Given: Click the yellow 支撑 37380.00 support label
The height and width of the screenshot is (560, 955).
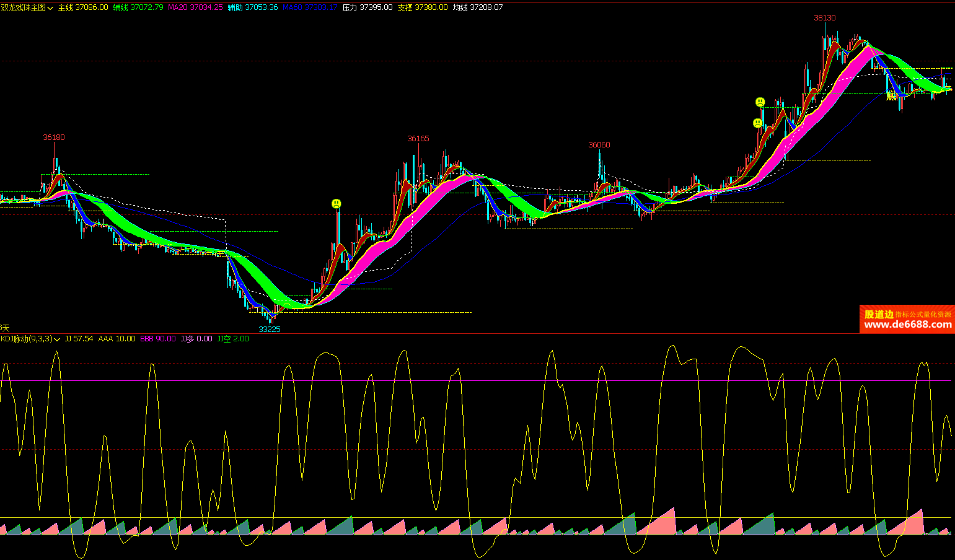Looking at the screenshot, I should 422,7.
